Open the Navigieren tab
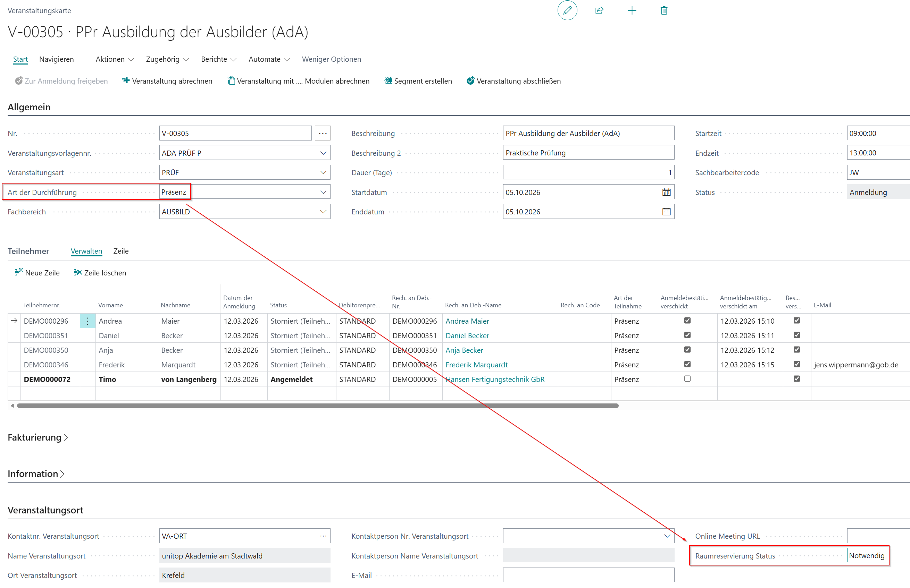The height and width of the screenshot is (588, 910). coord(57,59)
